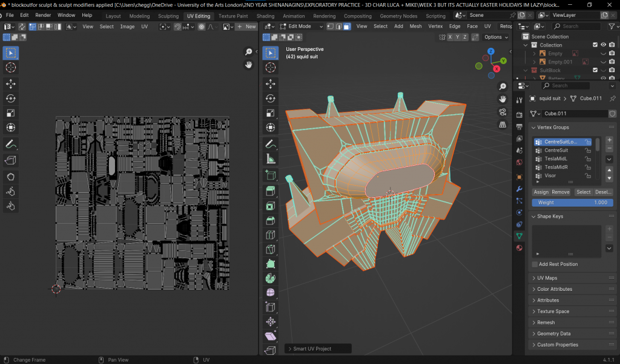Select the Edge Slide tool
Image resolution: width=620 pixels, height=364 pixels.
coord(271,307)
